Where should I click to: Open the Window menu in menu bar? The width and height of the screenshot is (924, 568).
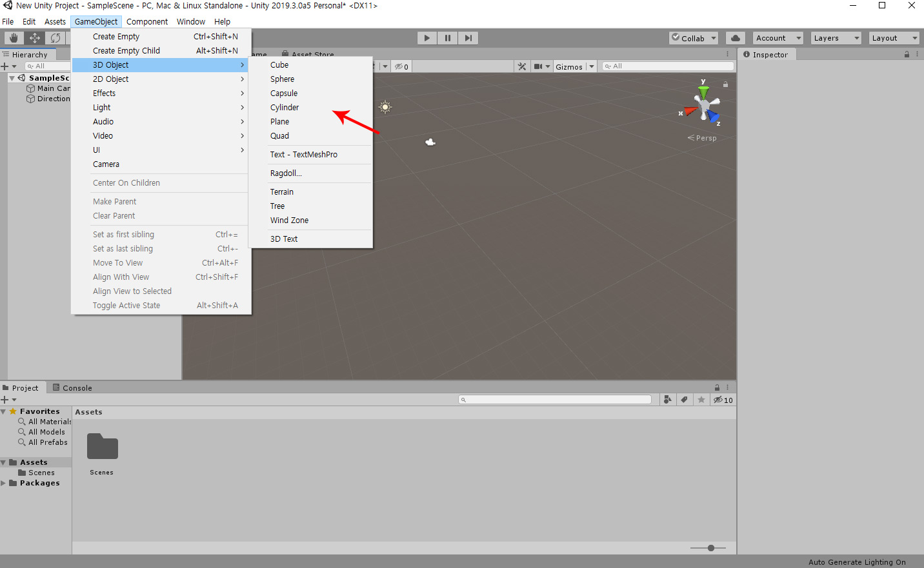191,21
